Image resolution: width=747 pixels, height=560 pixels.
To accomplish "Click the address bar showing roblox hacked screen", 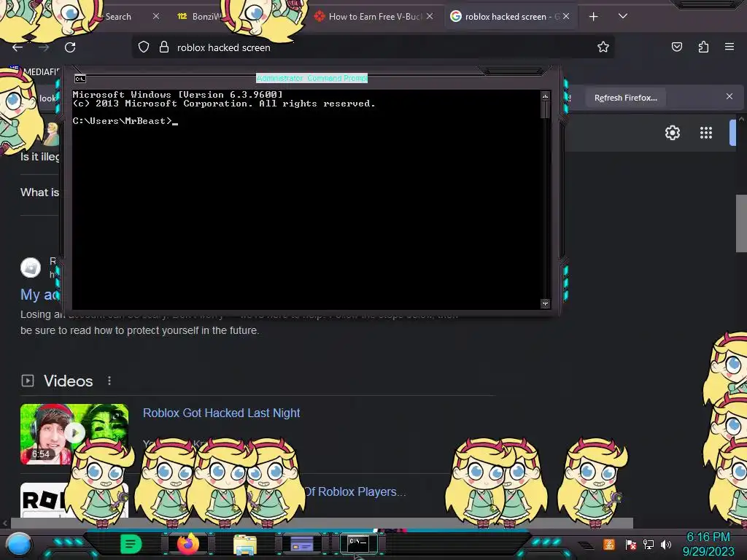I will (x=373, y=47).
